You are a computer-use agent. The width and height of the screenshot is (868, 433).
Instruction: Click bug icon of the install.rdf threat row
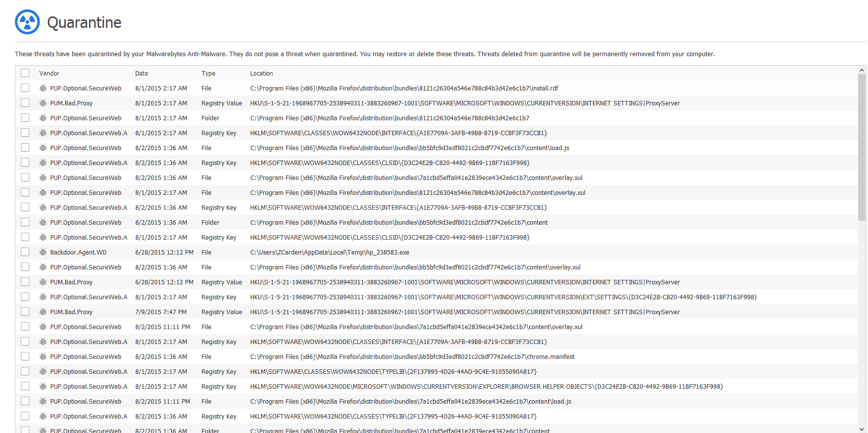43,88
